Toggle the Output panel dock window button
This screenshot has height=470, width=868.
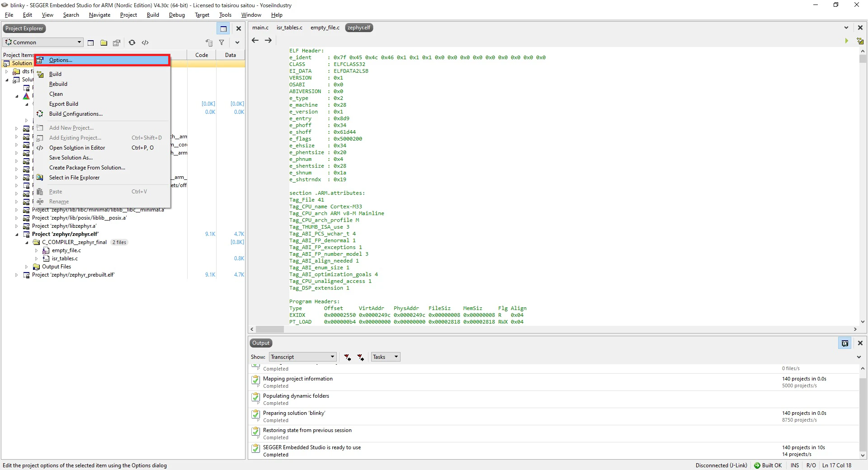[x=844, y=343]
